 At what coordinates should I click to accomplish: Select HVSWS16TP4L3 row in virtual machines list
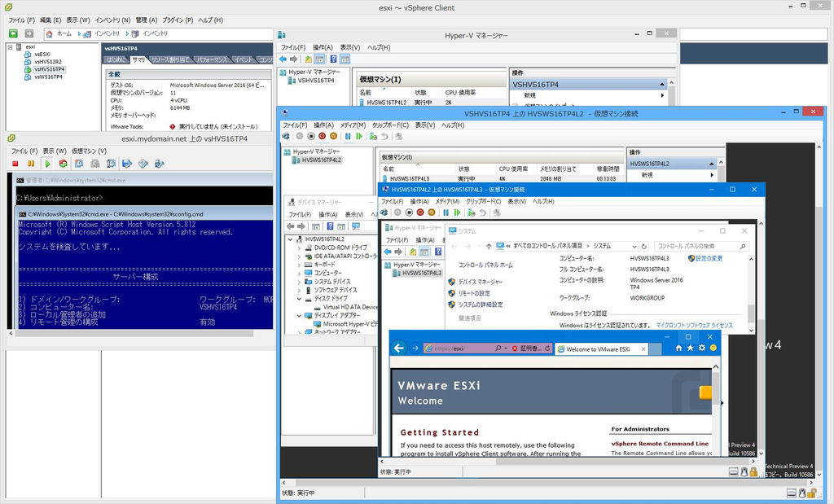(x=500, y=178)
